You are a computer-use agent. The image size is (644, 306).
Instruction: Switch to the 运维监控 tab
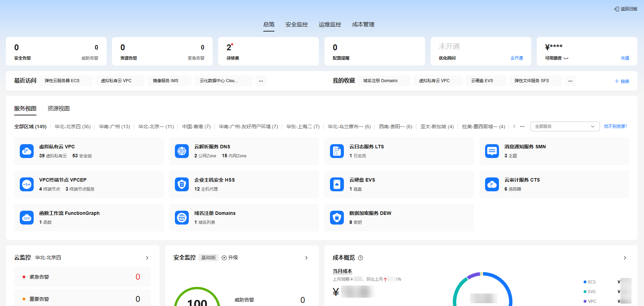tap(330, 24)
